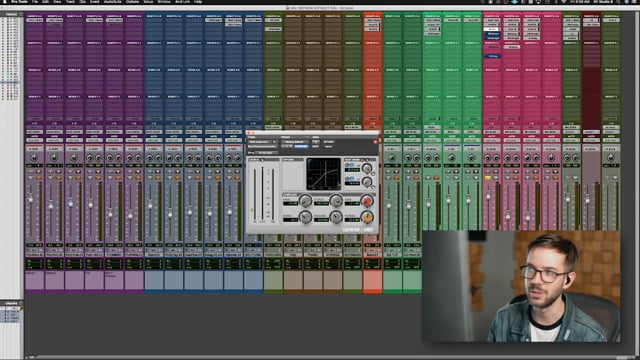
Task: Click the blue highlighted button in plugin header
Action: click(302, 146)
